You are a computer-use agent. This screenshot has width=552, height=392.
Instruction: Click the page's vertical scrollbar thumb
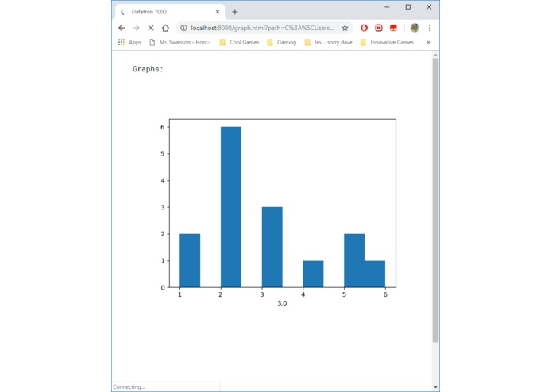click(435, 200)
